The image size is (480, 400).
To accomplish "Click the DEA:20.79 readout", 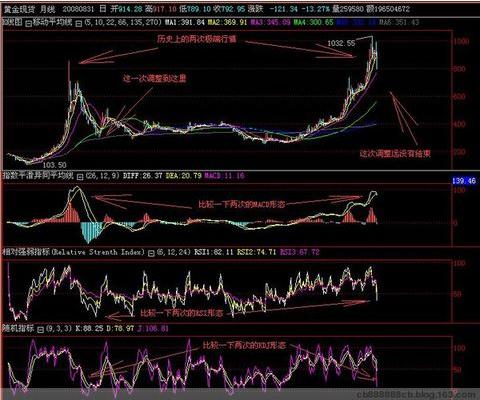I will click(184, 176).
